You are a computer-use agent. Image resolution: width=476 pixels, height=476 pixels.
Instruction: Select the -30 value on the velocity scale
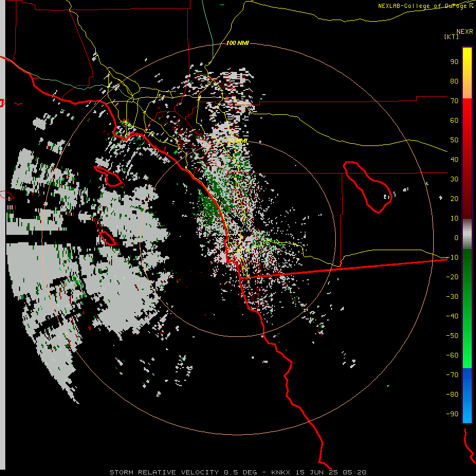452,297
